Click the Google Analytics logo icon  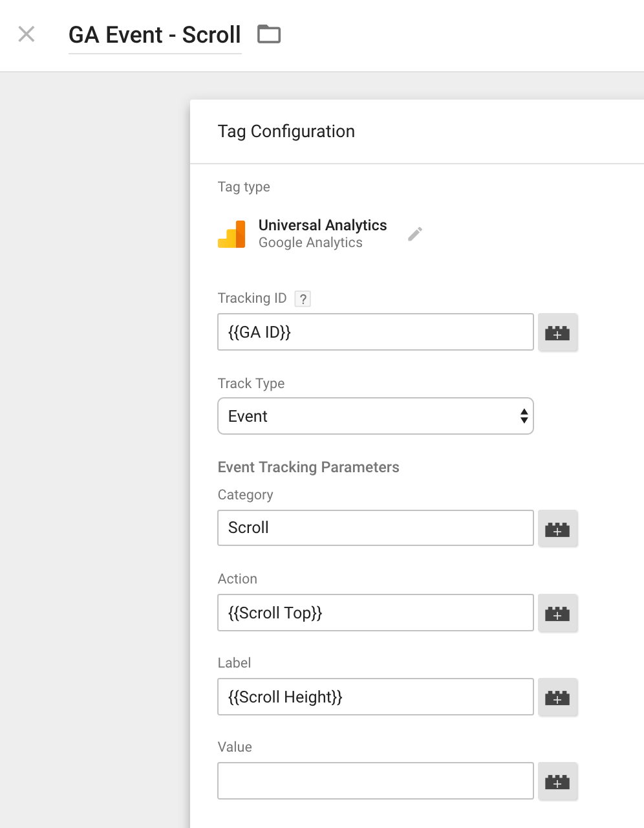click(231, 234)
